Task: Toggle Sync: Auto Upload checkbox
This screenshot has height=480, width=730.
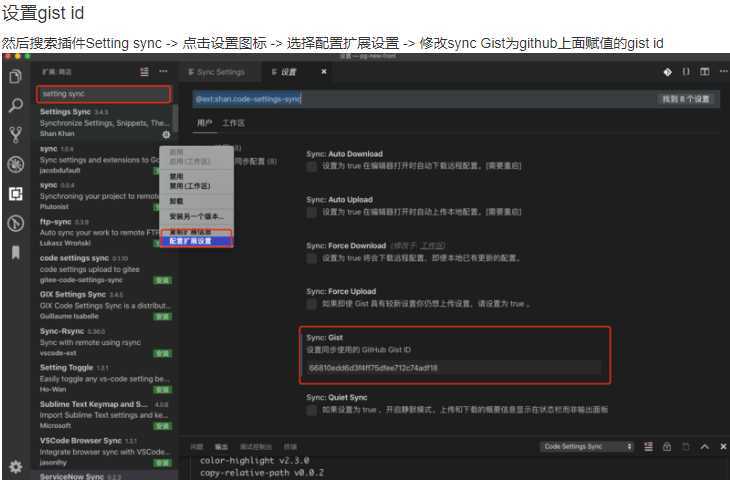Action: click(311, 213)
